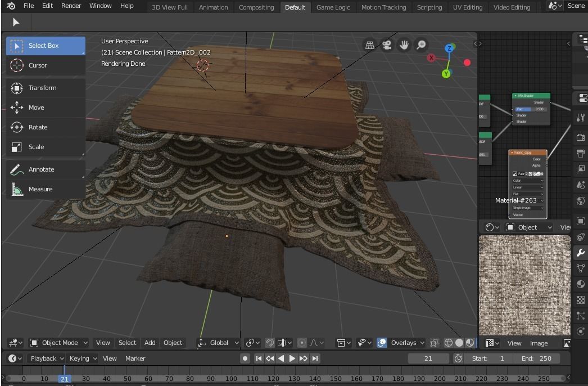Open the Object properties square tab

pyautogui.click(x=581, y=221)
